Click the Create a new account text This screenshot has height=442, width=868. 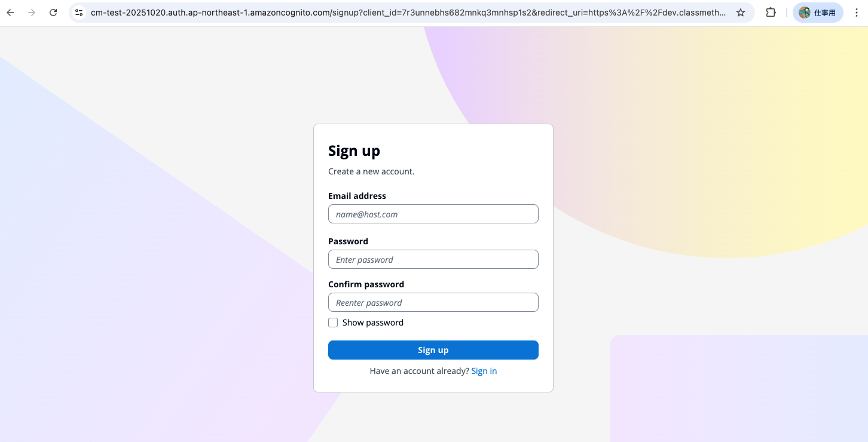tap(371, 171)
